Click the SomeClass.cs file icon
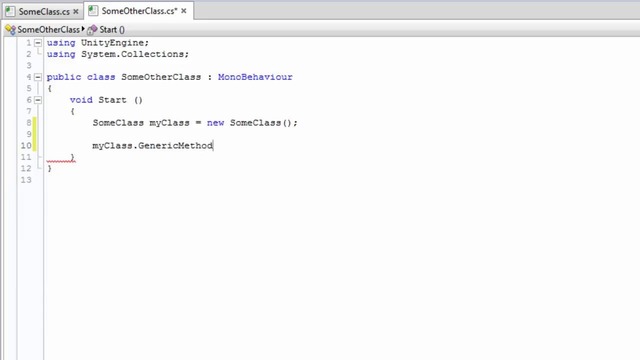 pos(10,11)
